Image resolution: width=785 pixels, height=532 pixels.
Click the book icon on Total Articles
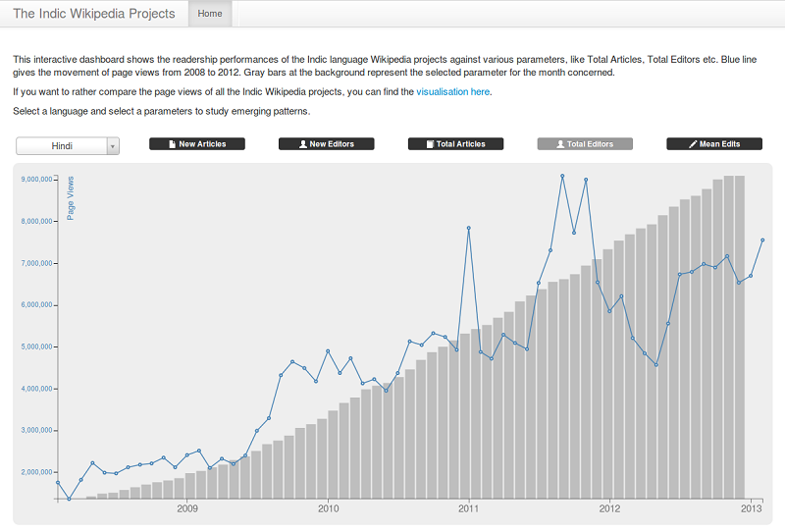tap(431, 144)
